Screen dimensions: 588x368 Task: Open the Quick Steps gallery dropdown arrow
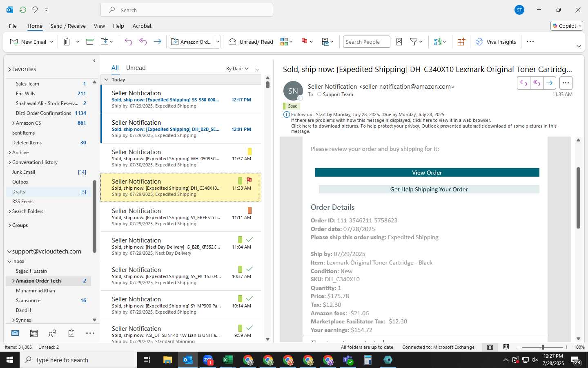pos(218,42)
